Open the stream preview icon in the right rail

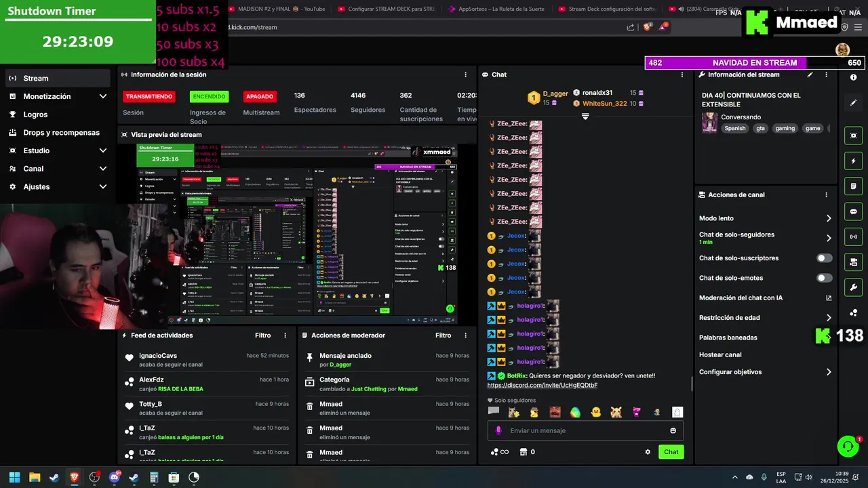click(x=853, y=136)
